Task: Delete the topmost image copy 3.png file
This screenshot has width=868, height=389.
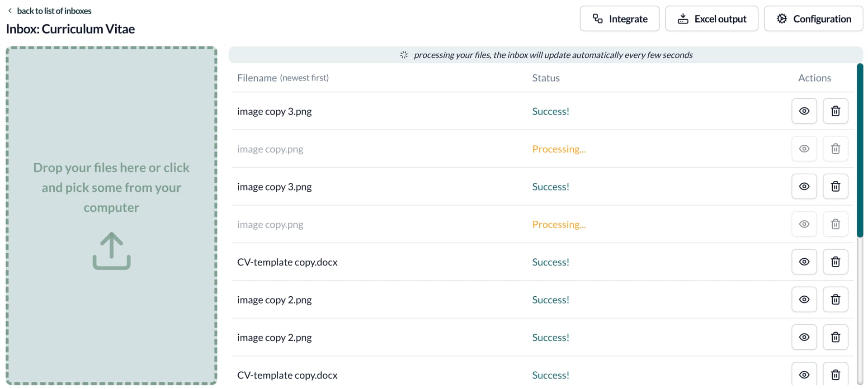Action: (x=835, y=111)
